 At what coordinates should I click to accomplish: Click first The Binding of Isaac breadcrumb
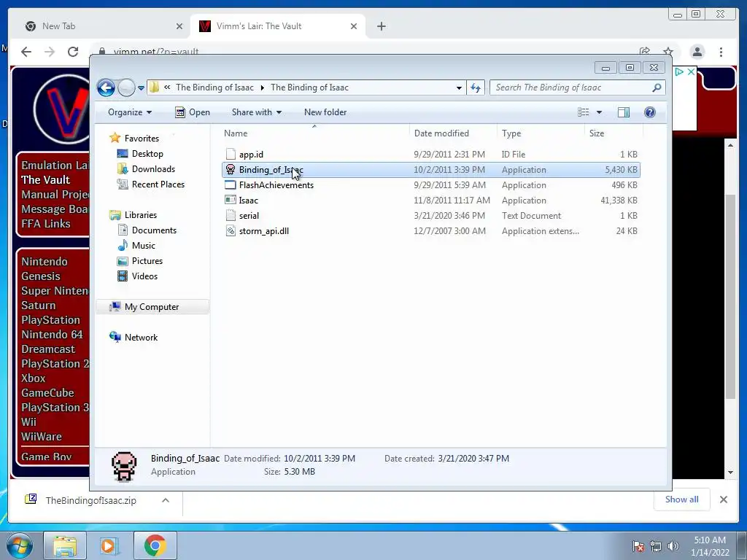point(215,87)
